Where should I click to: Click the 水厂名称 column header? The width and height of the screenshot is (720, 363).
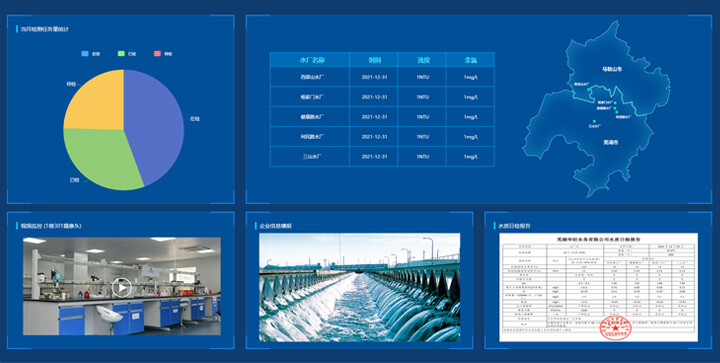tap(309, 60)
